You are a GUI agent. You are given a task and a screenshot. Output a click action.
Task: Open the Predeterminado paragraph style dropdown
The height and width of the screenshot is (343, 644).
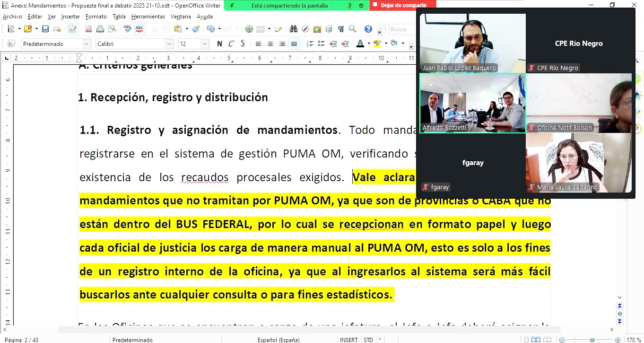(87, 44)
